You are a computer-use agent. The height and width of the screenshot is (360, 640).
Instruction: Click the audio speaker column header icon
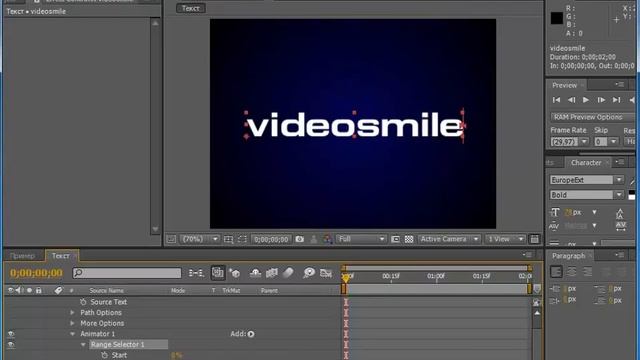19,290
